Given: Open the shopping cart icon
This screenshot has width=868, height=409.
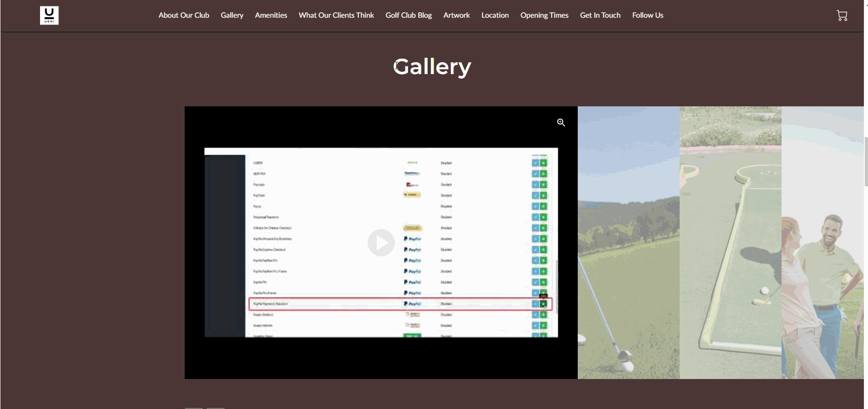Looking at the screenshot, I should tap(842, 15).
